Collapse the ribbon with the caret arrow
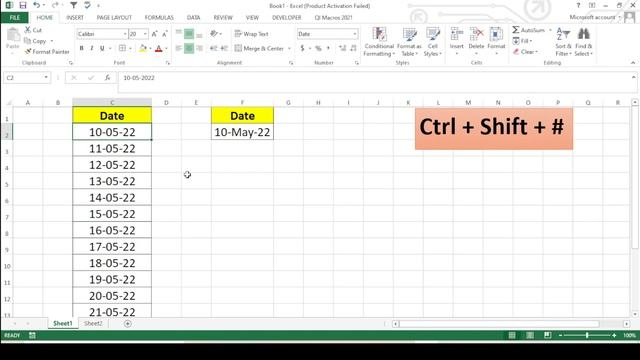The height and width of the screenshot is (360, 640). click(633, 63)
